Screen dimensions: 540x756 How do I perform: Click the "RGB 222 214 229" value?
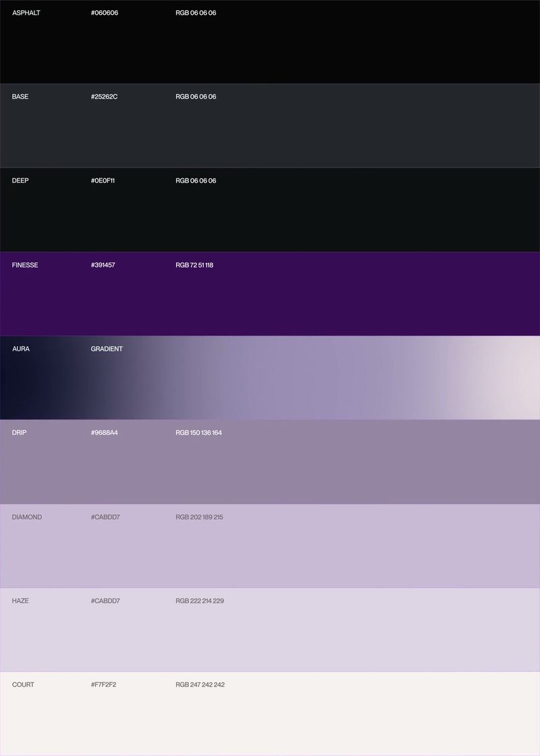click(x=200, y=601)
